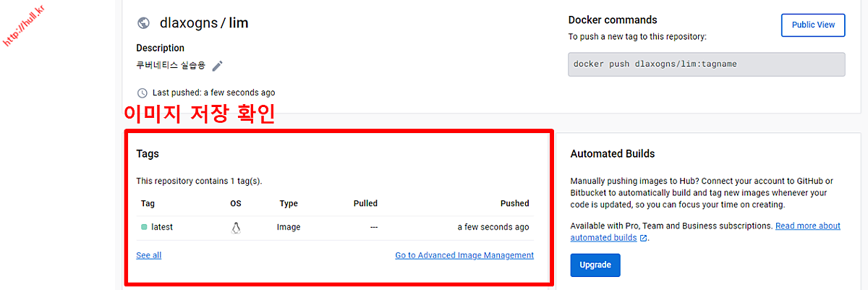The height and width of the screenshot is (290, 868).
Task: Open the See all tags link
Action: [148, 255]
